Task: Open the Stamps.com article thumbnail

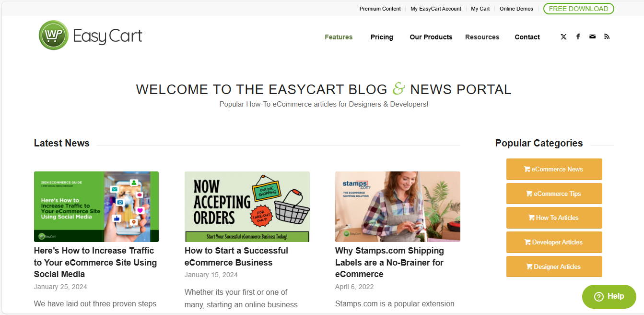Action: (x=398, y=206)
